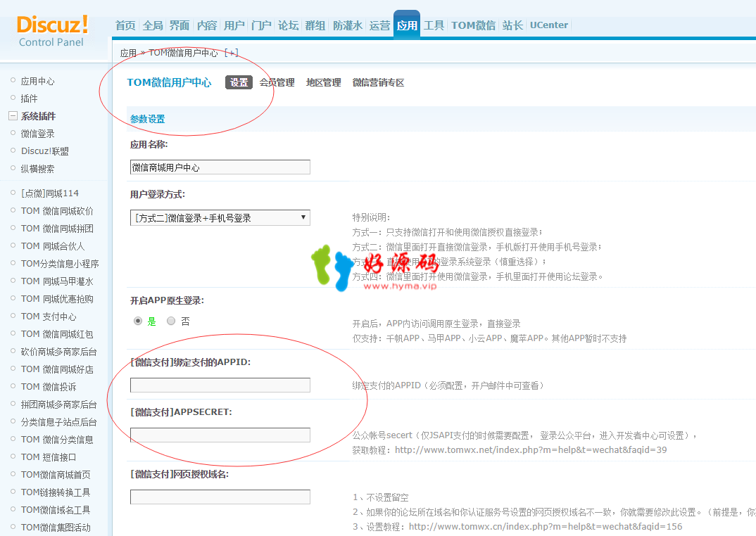Open TOM 同城合伙人 in sidebar
Screen dimensions: 756x536
(x=53, y=245)
